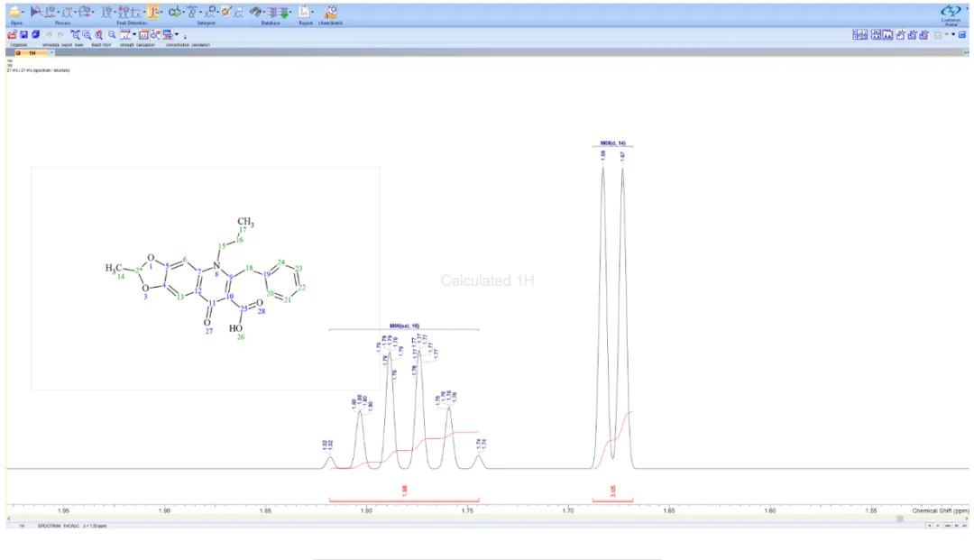Select the 1H spectrum tab
The height and width of the screenshot is (560, 974).
click(32, 53)
